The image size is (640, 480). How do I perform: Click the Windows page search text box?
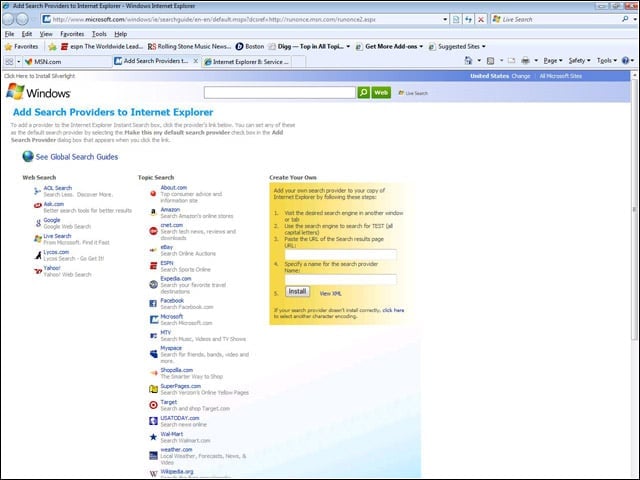[x=280, y=93]
